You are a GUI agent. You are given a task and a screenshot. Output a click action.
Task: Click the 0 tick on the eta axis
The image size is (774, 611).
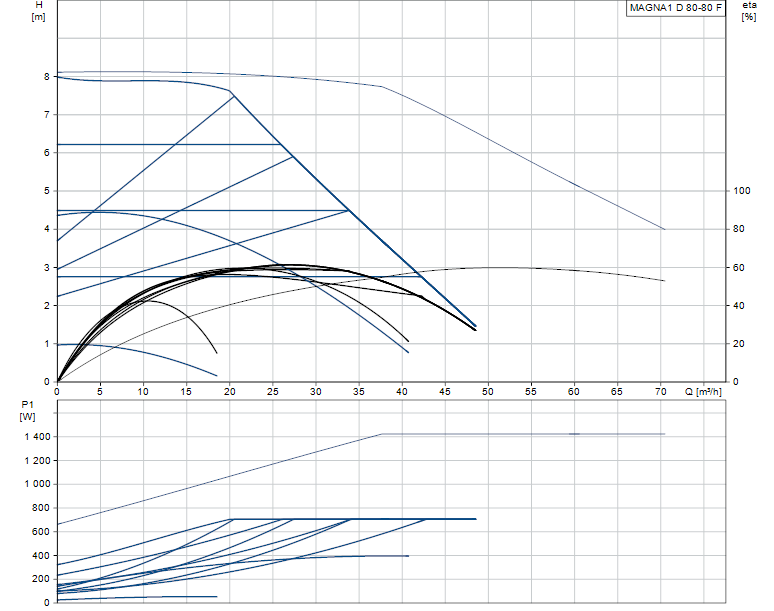[736, 382]
